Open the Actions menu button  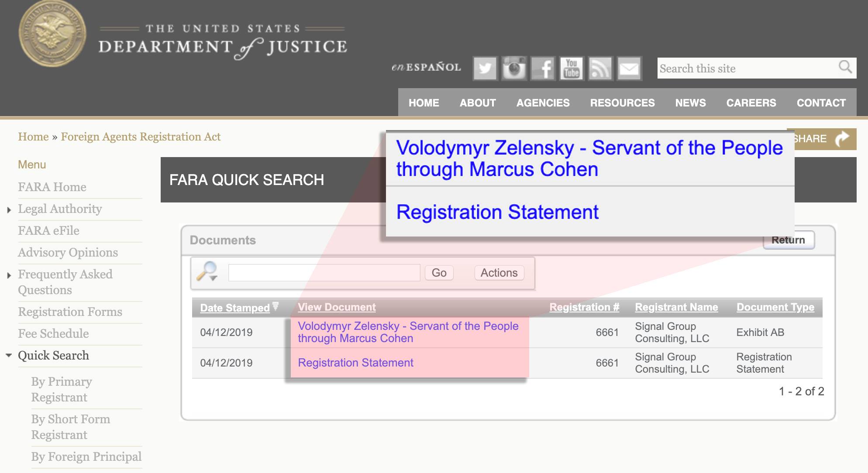[499, 273]
